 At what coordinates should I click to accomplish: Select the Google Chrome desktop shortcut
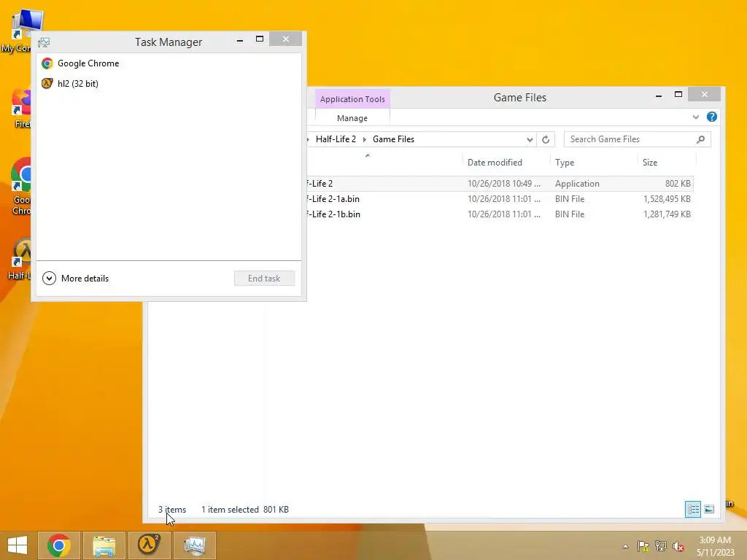(21, 187)
